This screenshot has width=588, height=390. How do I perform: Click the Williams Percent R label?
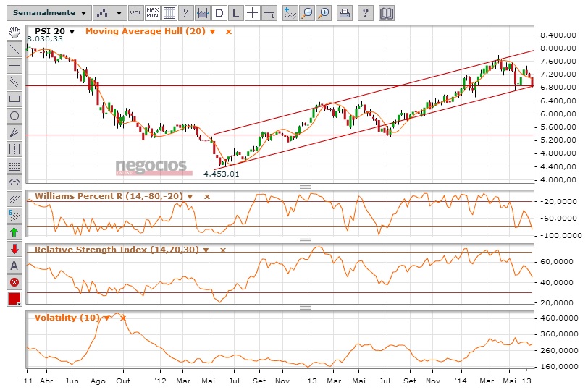click(109, 196)
